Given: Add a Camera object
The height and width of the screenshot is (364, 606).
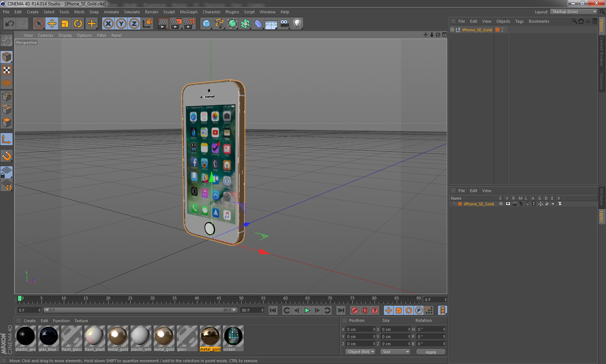Looking at the screenshot, I should pos(284,24).
